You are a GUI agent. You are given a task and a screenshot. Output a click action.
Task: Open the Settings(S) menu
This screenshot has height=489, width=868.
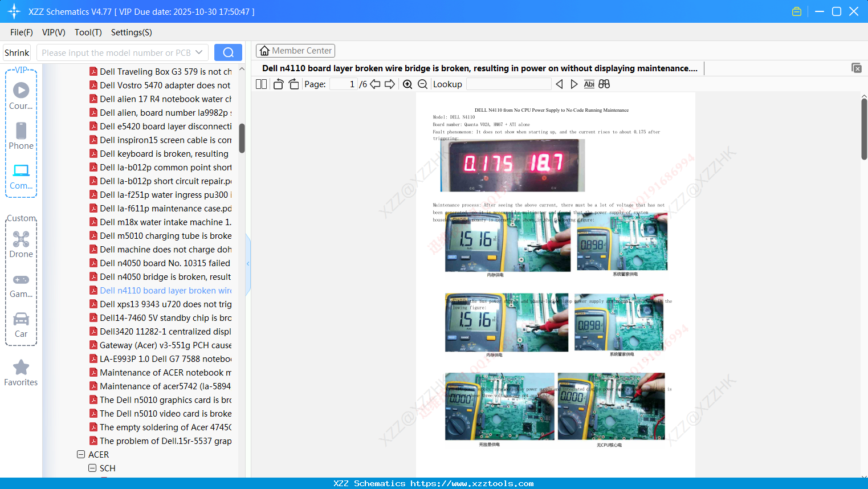point(132,32)
